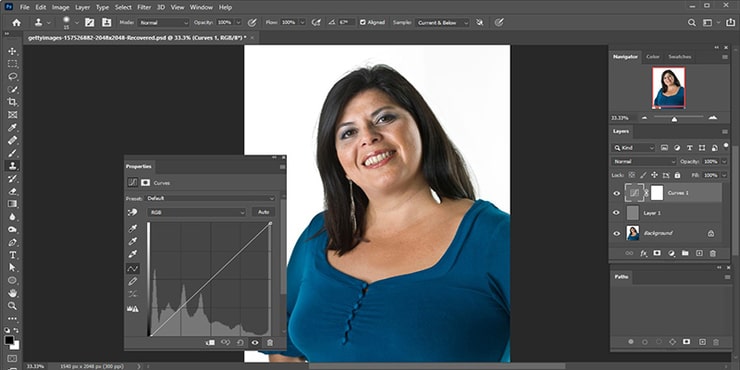This screenshot has height=370, width=740.
Task: Open the Mode dropdown set to Normal
Action: [x=164, y=22]
